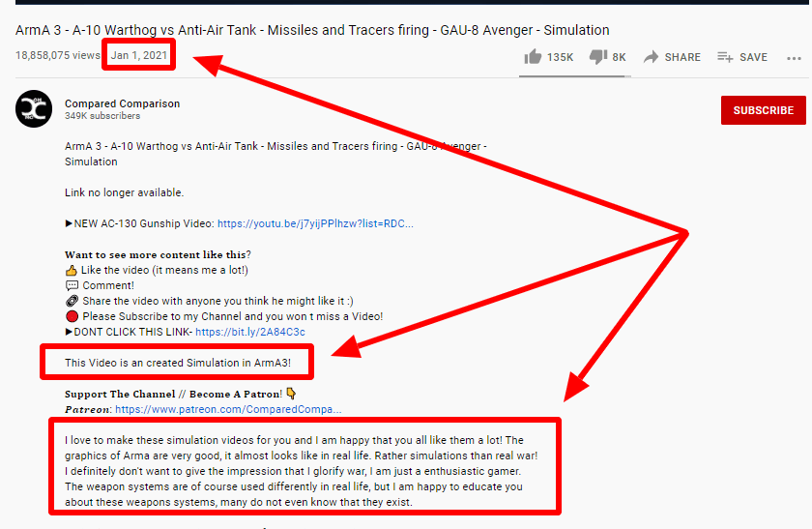Click the Compared Comparison channel name
812x529 pixels.
coord(122,103)
